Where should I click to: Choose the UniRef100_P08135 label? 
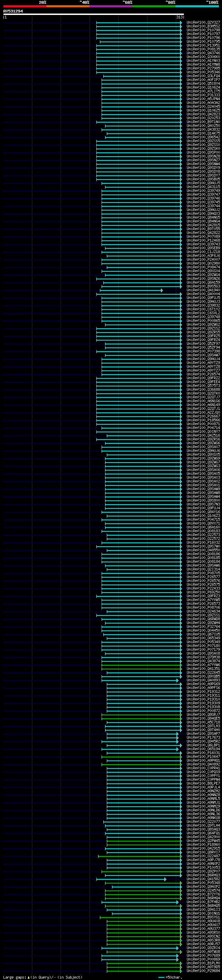pyautogui.click(x=203, y=49)
